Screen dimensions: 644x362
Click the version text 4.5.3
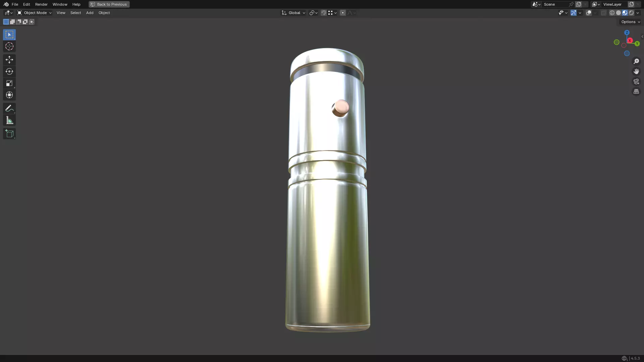635,358
